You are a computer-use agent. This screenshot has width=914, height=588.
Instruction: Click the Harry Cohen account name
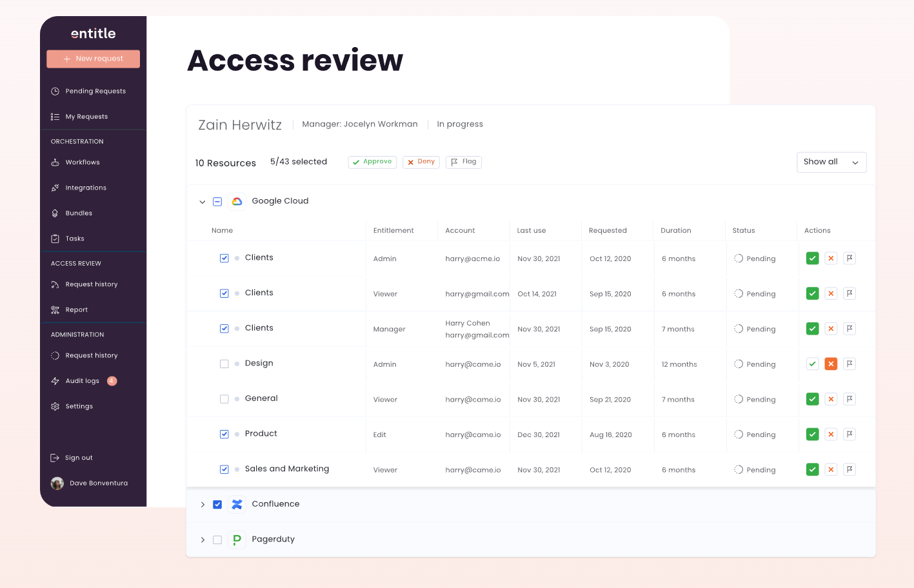click(468, 324)
